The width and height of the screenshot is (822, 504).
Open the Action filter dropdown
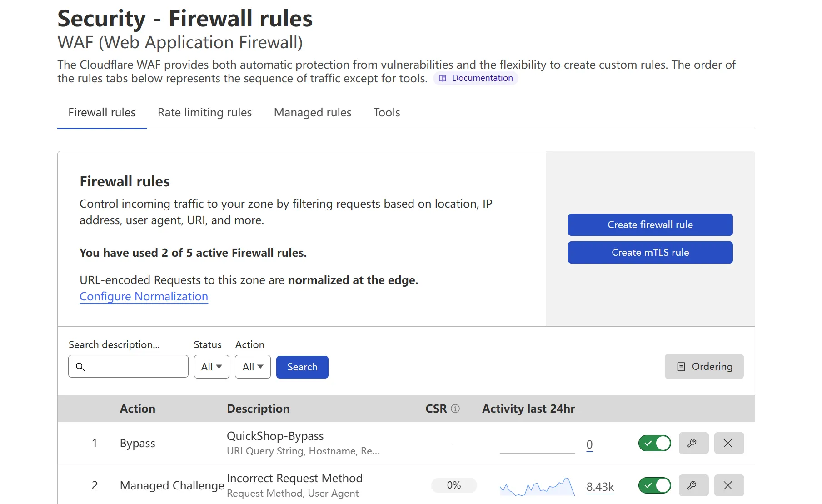pos(253,367)
